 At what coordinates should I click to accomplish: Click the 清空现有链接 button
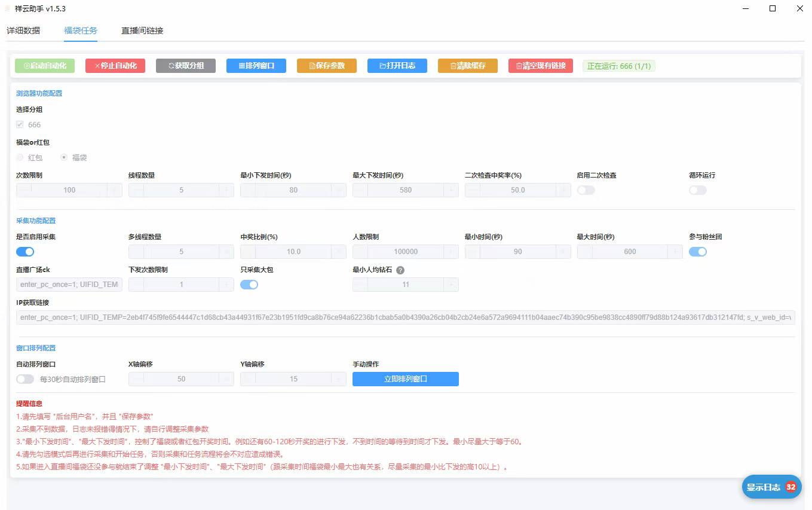540,66
